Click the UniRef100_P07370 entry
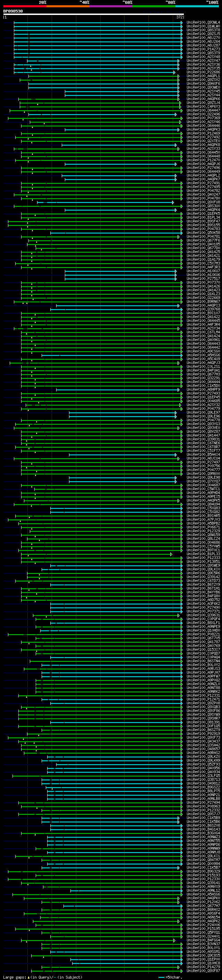222x980 pixels. 203,283
